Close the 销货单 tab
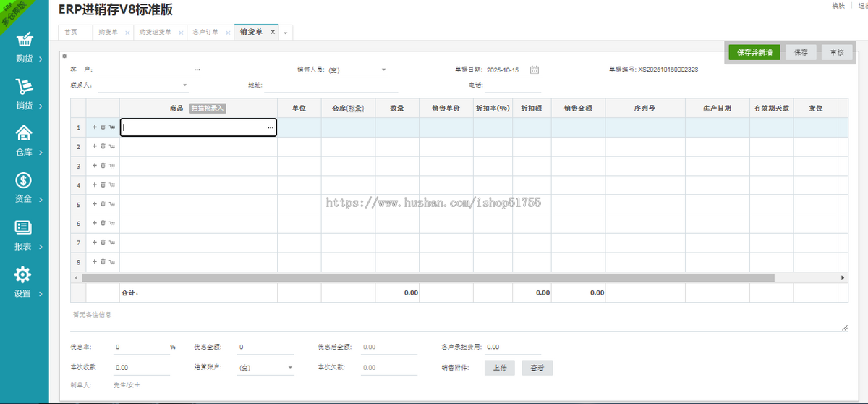This screenshot has width=868, height=404. (273, 32)
